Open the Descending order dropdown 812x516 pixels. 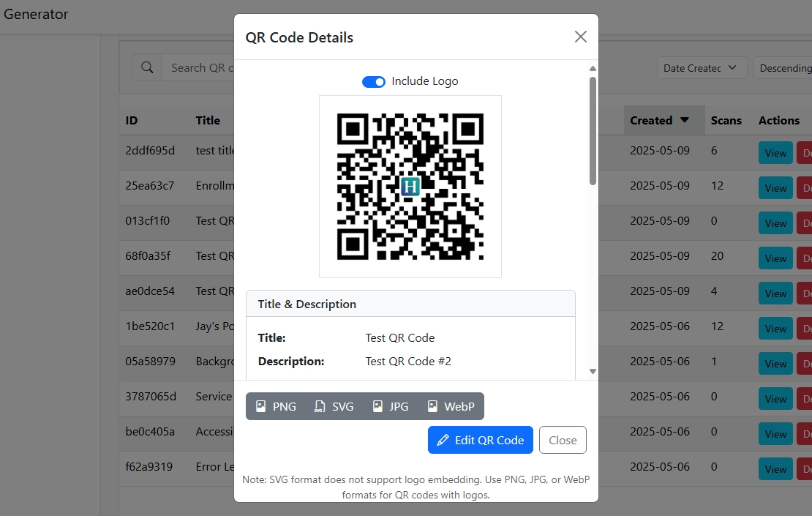[783, 68]
